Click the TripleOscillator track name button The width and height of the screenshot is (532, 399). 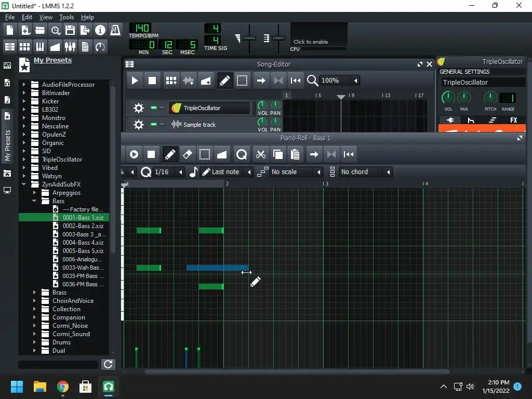(209, 108)
